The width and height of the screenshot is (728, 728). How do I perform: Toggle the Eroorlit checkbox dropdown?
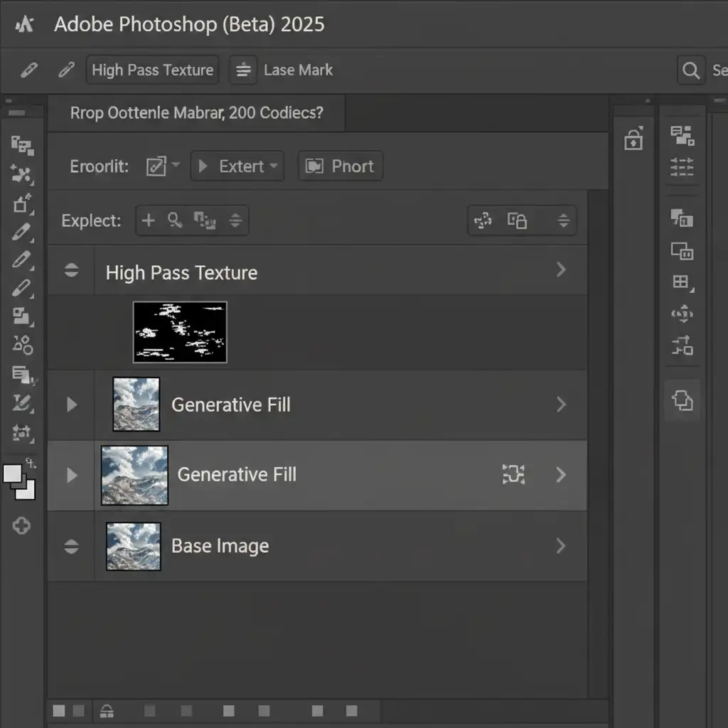162,166
